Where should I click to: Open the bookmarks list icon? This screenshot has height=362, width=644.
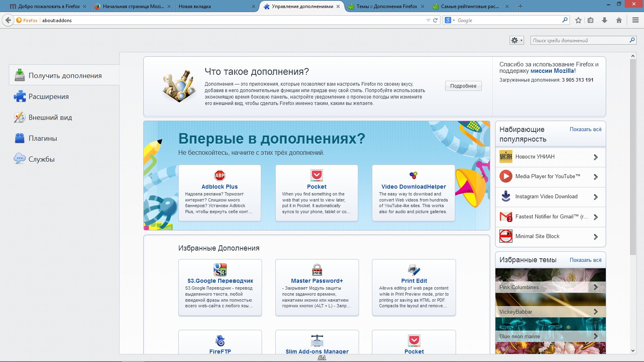coord(590,20)
